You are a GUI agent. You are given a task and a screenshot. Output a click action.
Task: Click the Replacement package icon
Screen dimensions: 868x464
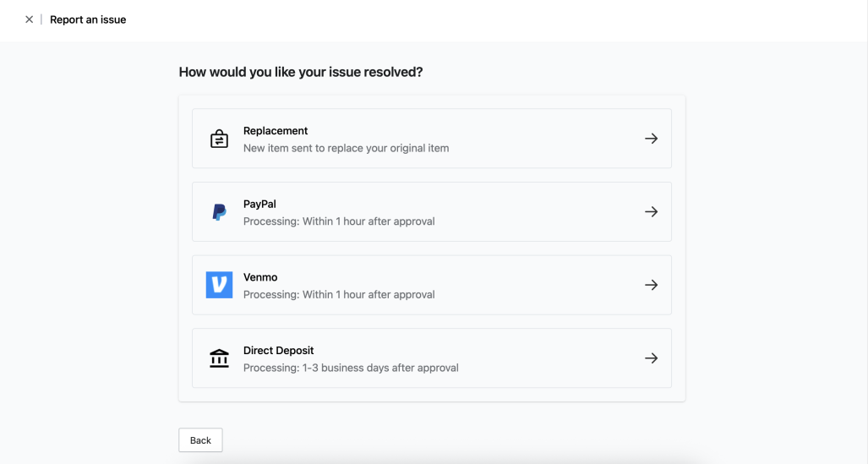(x=219, y=139)
